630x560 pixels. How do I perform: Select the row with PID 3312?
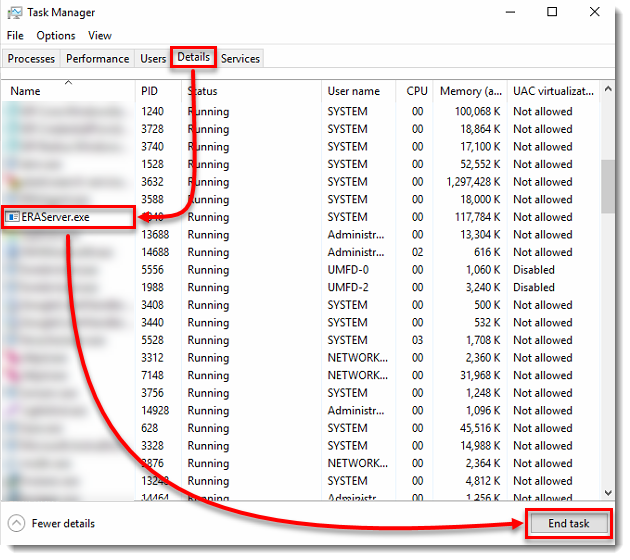[x=299, y=358]
